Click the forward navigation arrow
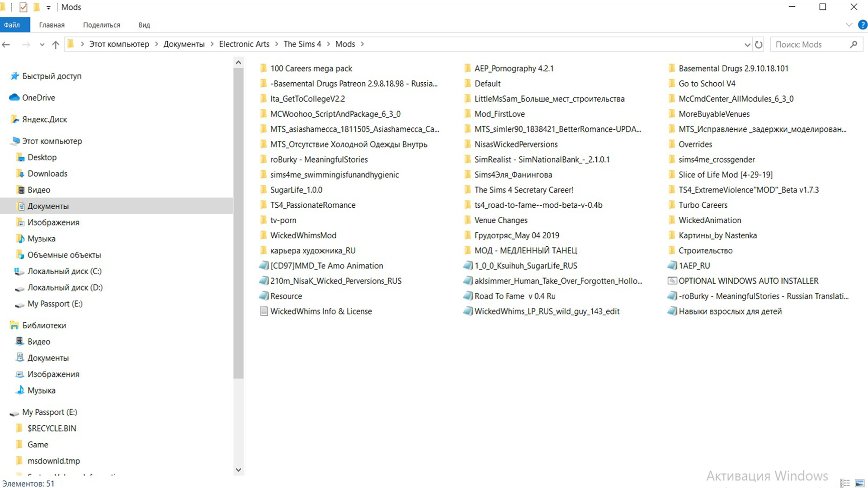This screenshot has height=488, width=868. click(x=26, y=44)
